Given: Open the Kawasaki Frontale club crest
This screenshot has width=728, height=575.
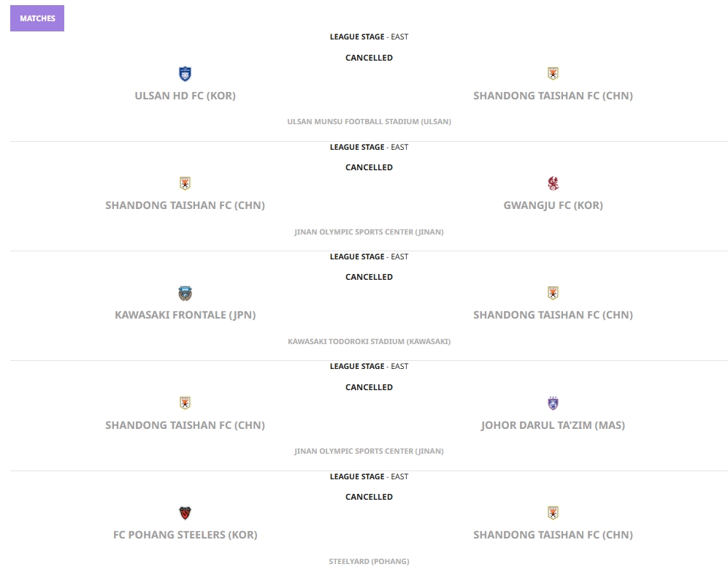Looking at the screenshot, I should (185, 294).
